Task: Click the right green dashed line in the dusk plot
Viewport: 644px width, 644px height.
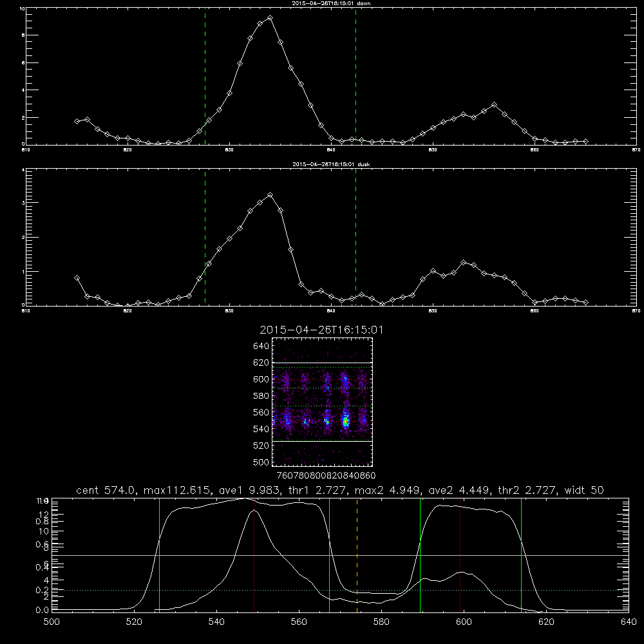Action: tap(355, 238)
